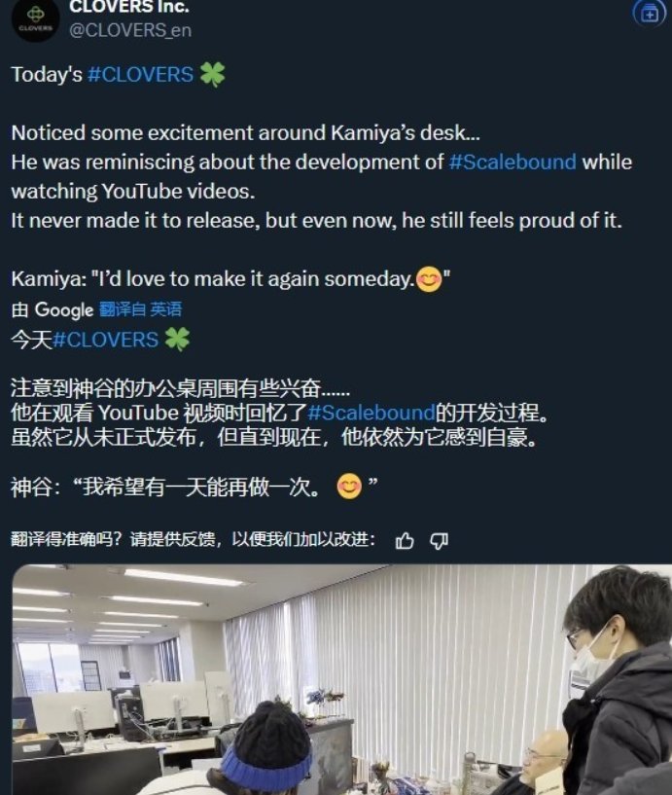Click the smiling emoji in Chinese quote
This screenshot has width=672, height=795.
click(x=349, y=487)
